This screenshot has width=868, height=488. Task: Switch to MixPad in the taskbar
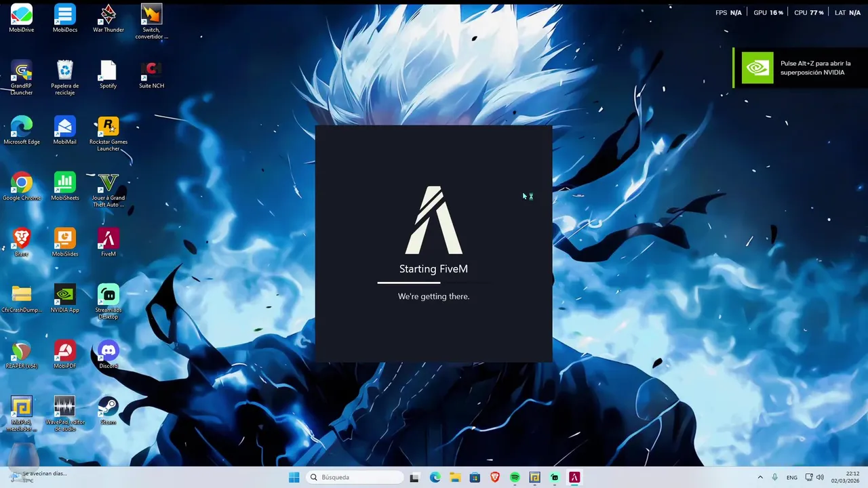(534, 477)
